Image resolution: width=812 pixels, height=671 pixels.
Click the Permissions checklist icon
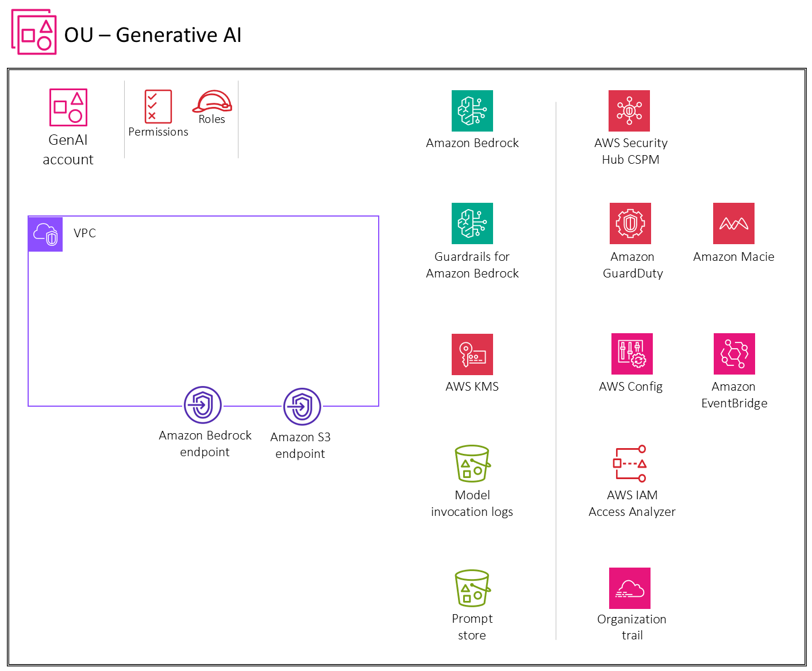point(158,107)
